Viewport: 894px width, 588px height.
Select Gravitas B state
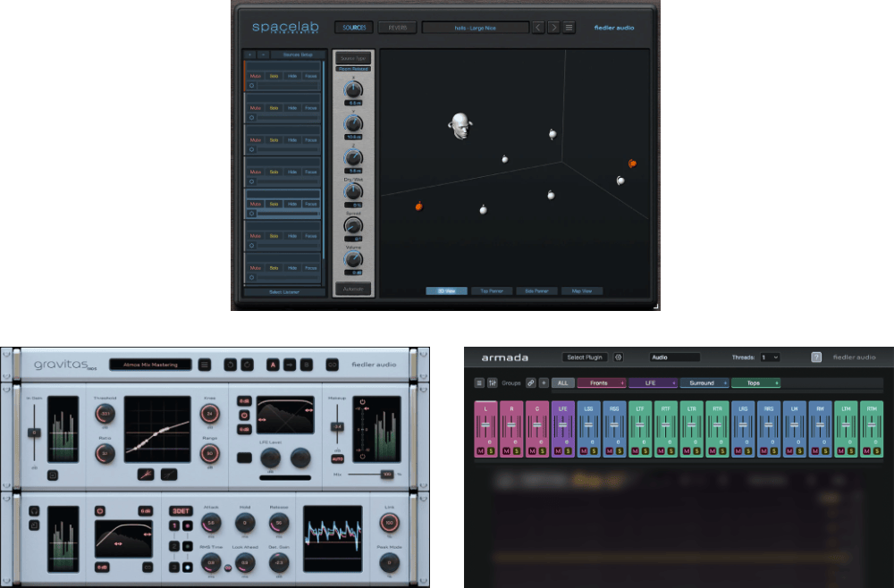point(307,365)
